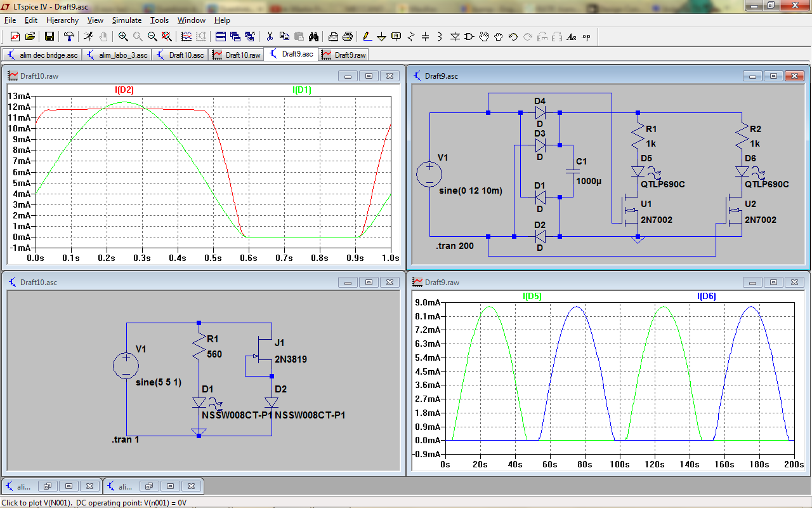
Task: Click the Tile Windows icon
Action: coord(220,36)
